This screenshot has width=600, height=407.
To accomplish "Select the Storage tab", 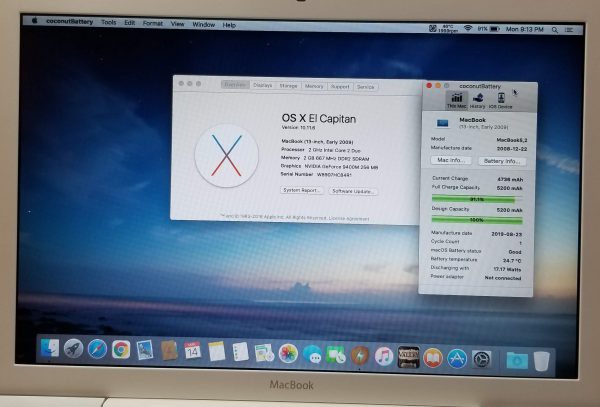I will pyautogui.click(x=288, y=86).
